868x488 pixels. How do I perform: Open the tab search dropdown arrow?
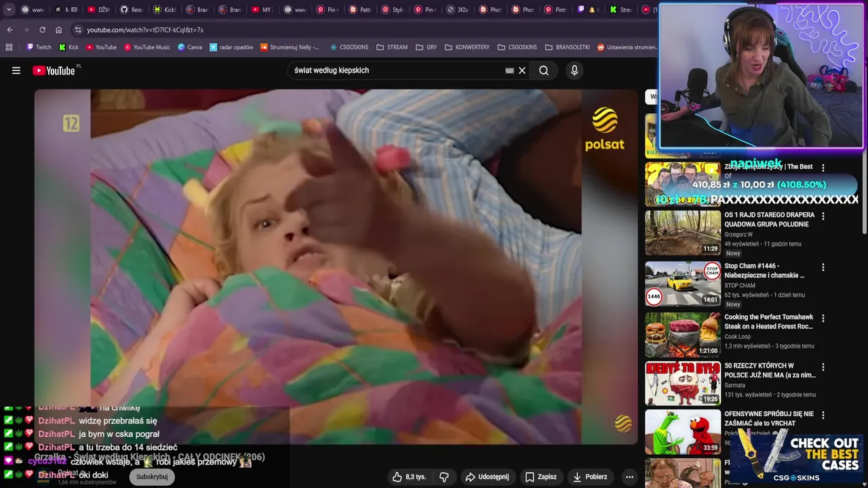[9, 9]
